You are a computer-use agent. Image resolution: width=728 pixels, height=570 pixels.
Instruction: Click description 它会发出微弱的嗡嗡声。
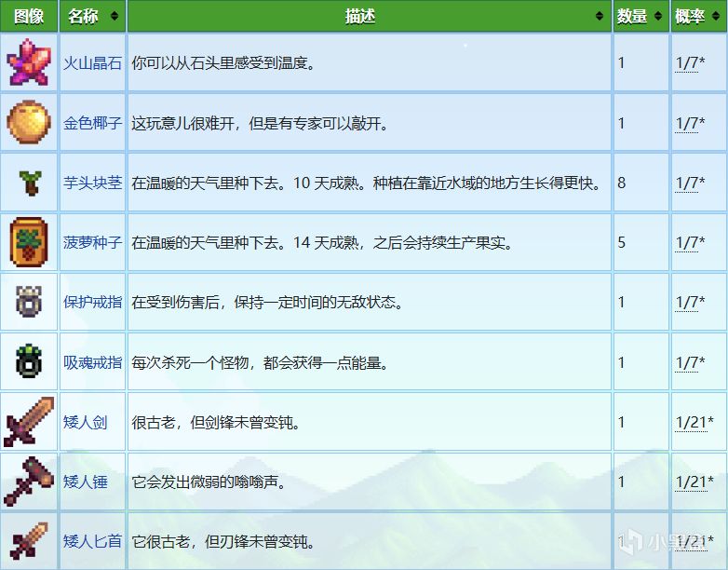(x=209, y=482)
